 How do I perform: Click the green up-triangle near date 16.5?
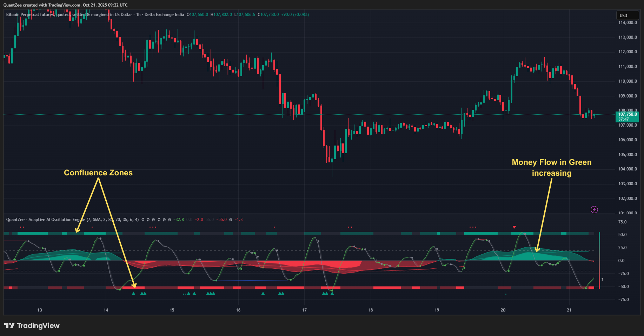(x=263, y=294)
